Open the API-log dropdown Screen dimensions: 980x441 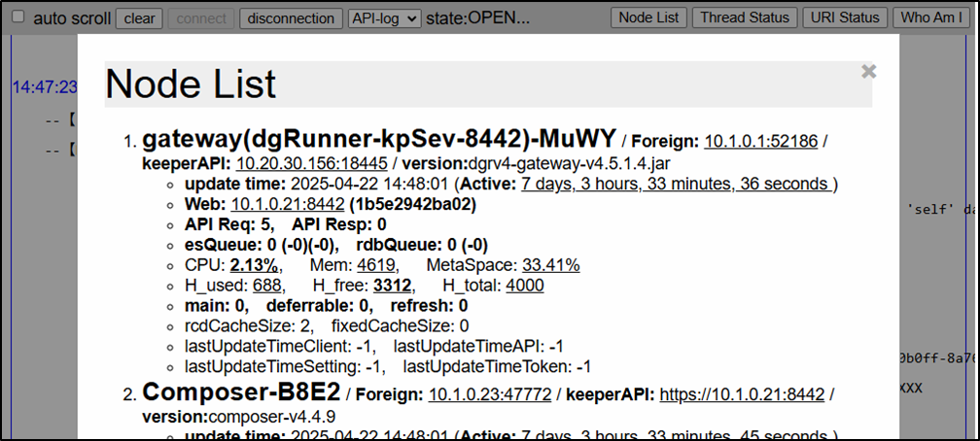[384, 18]
